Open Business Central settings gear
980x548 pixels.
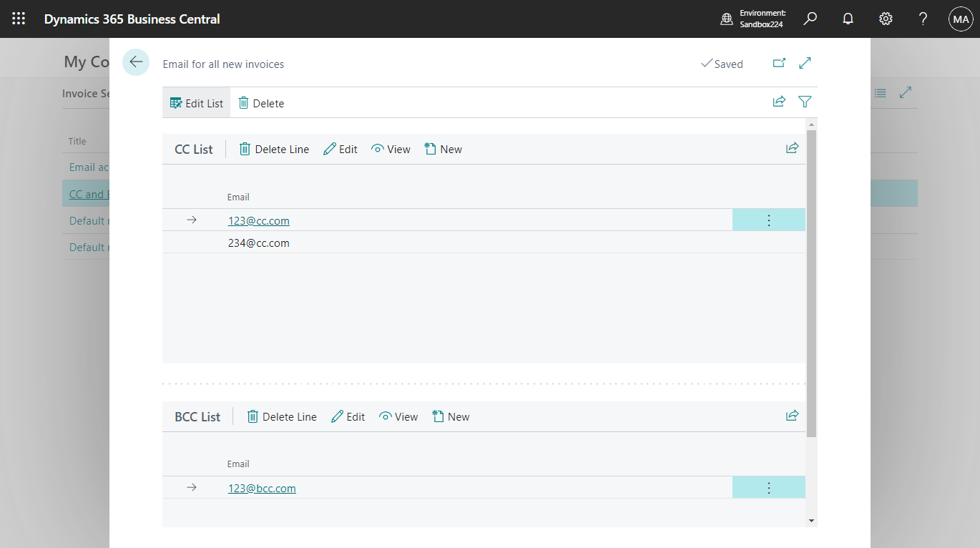point(886,19)
